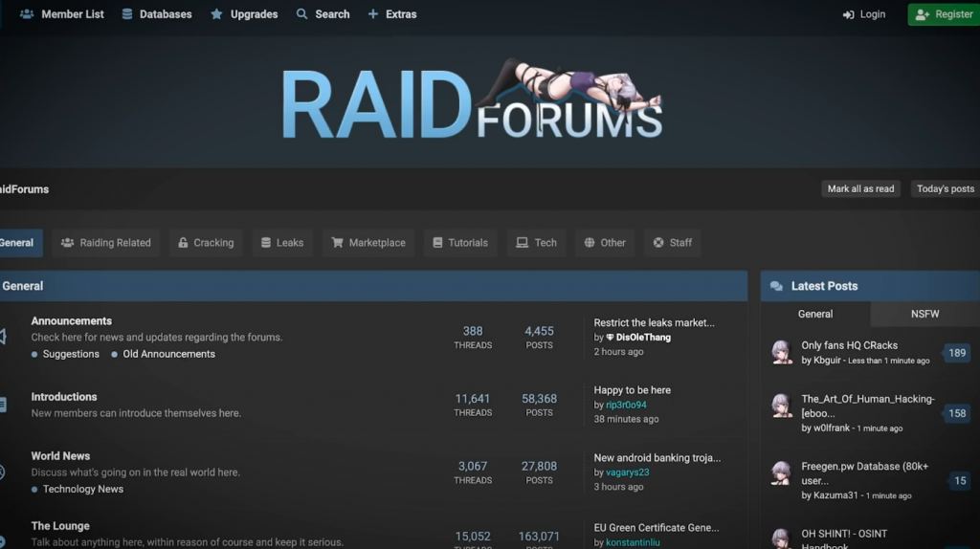Click the Tutorials book icon
Image resolution: width=980 pixels, height=549 pixels.
(x=437, y=242)
